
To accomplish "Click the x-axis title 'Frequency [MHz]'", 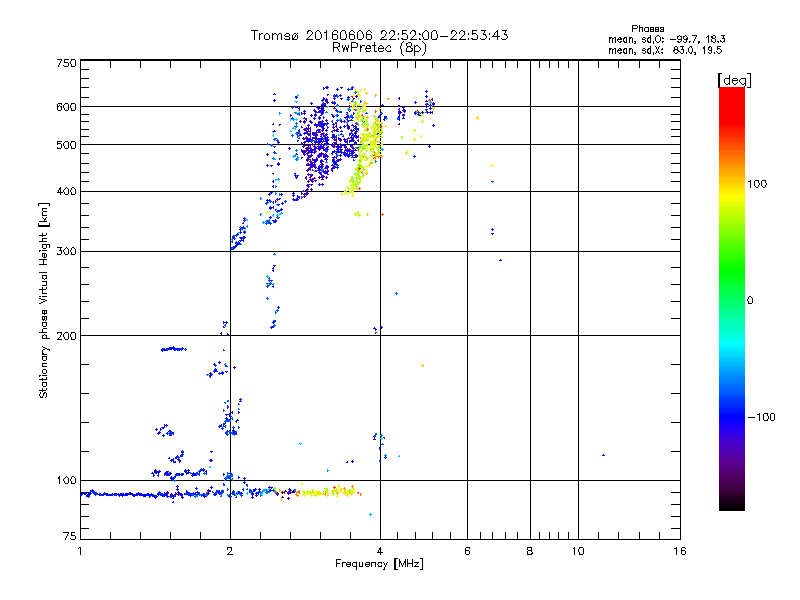I will pyautogui.click(x=379, y=564).
